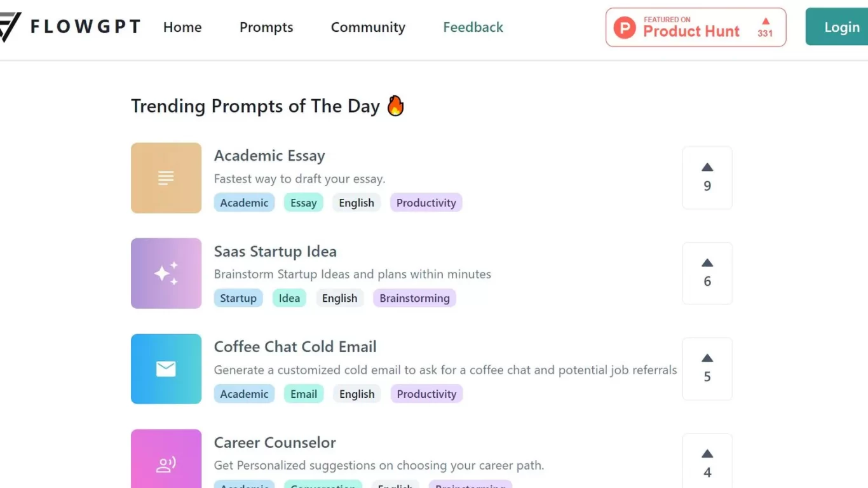Click the Coffee Chat Cold Email envelope icon
Viewport: 868px width, 488px height.
click(x=166, y=369)
